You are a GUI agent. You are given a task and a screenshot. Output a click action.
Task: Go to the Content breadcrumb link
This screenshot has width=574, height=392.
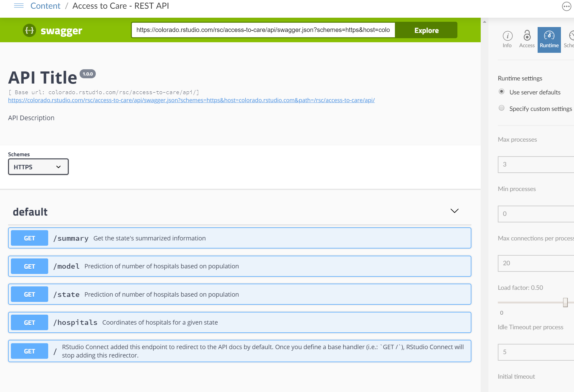(45, 6)
